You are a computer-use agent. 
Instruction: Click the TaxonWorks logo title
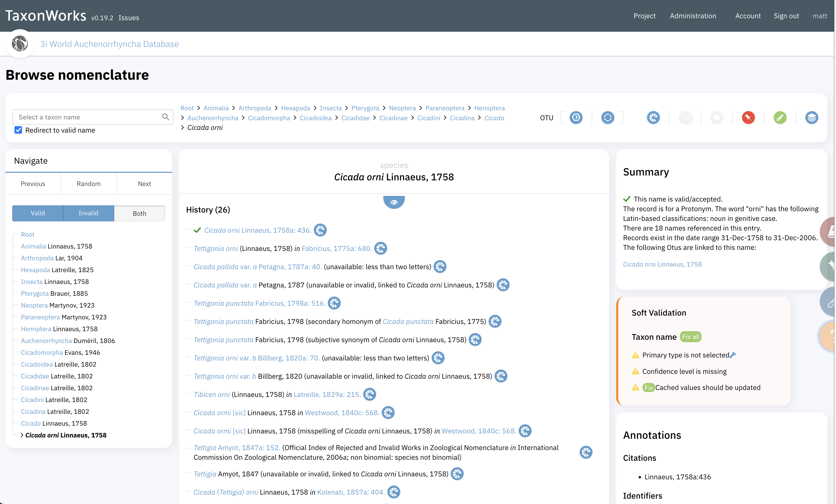(x=46, y=16)
